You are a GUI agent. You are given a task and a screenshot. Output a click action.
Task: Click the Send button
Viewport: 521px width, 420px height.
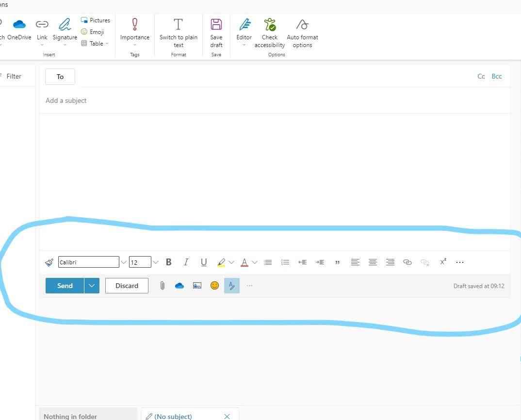(65, 286)
